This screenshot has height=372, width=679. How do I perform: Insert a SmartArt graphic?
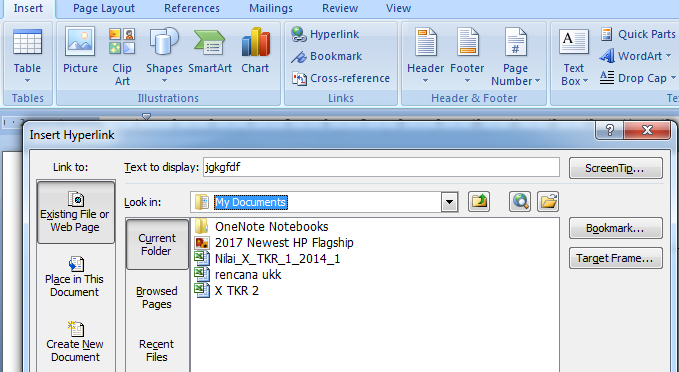pyautogui.click(x=210, y=51)
